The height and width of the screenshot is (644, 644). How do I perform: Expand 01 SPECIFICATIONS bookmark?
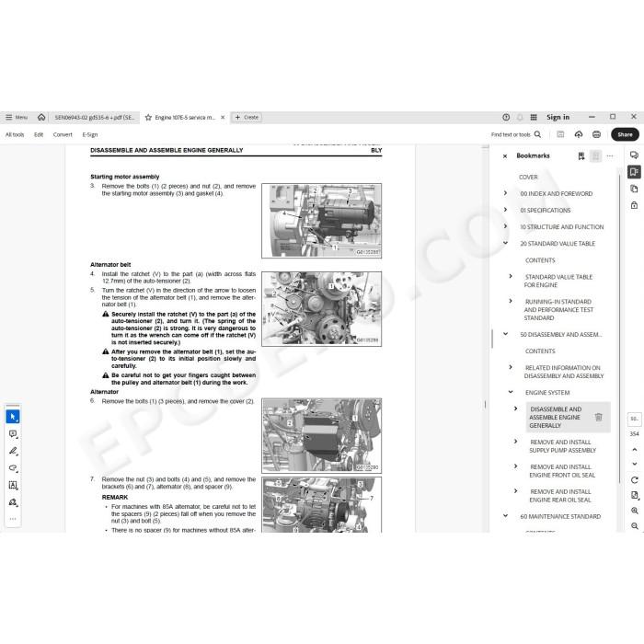tap(506, 210)
